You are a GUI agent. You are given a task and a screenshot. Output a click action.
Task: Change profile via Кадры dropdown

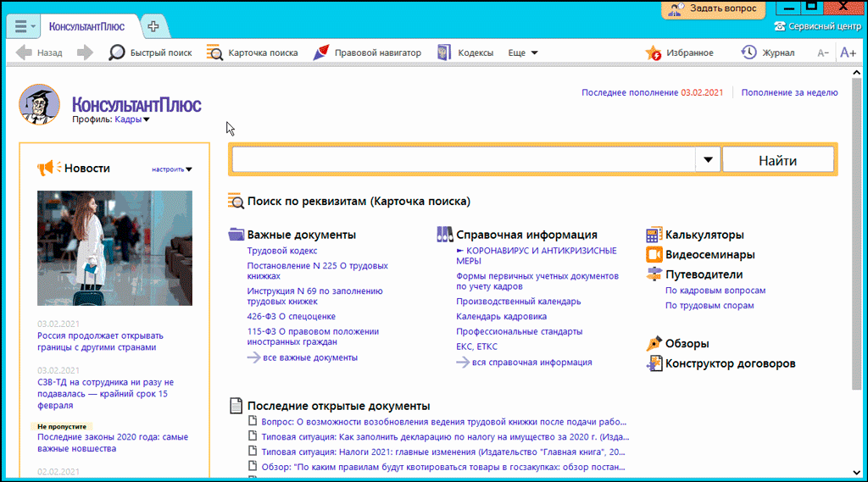132,119
